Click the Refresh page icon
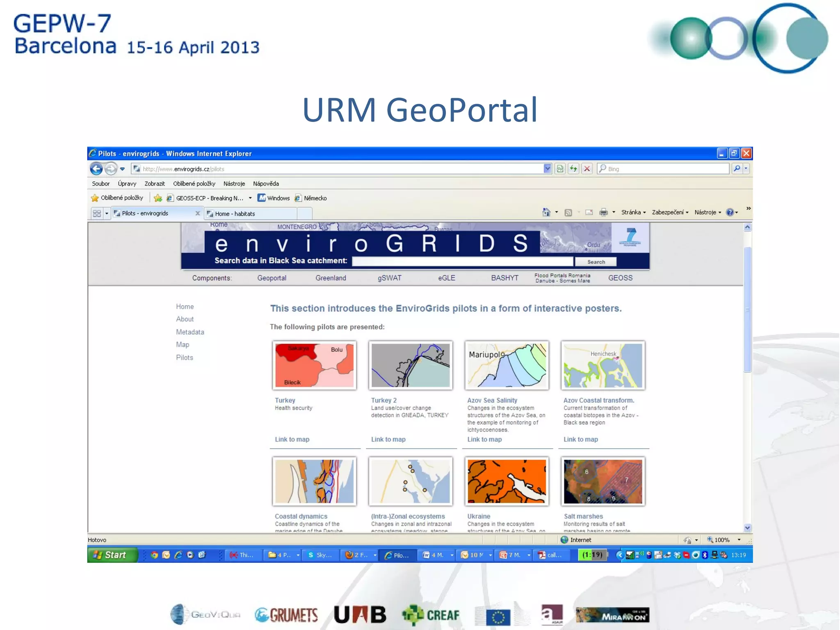Screen dimensions: 840x630 [x=573, y=169]
